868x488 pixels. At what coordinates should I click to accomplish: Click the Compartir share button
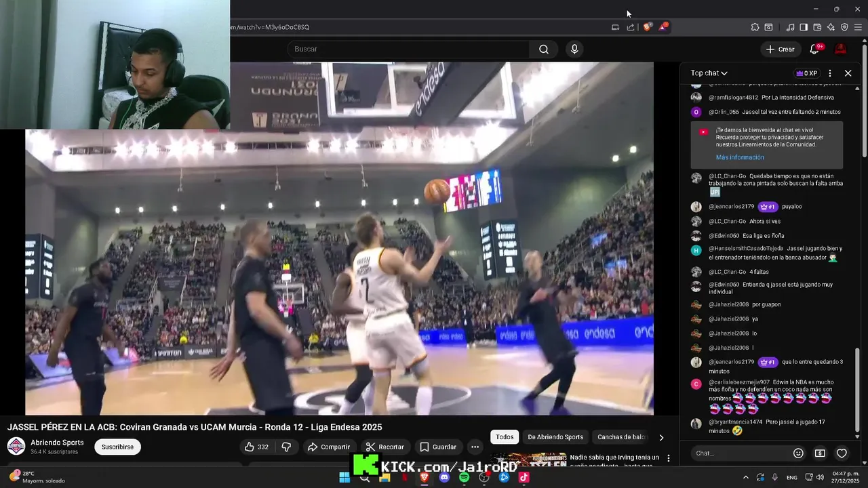(328, 447)
